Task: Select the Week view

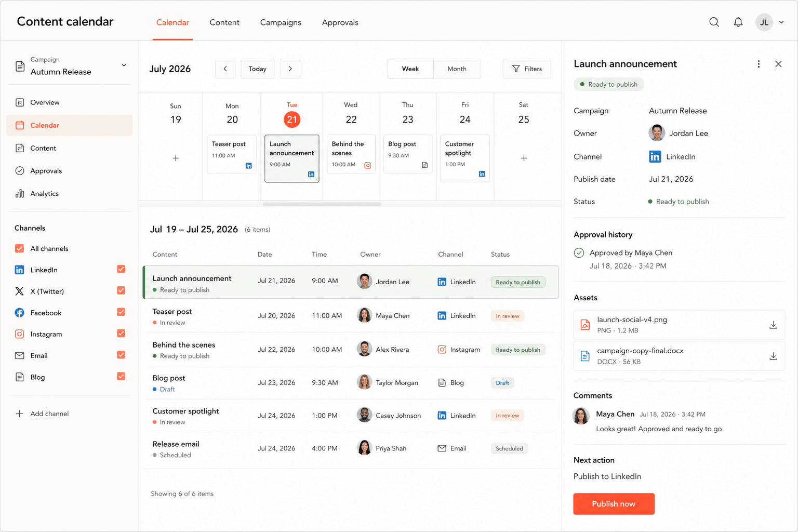Action: (x=410, y=69)
